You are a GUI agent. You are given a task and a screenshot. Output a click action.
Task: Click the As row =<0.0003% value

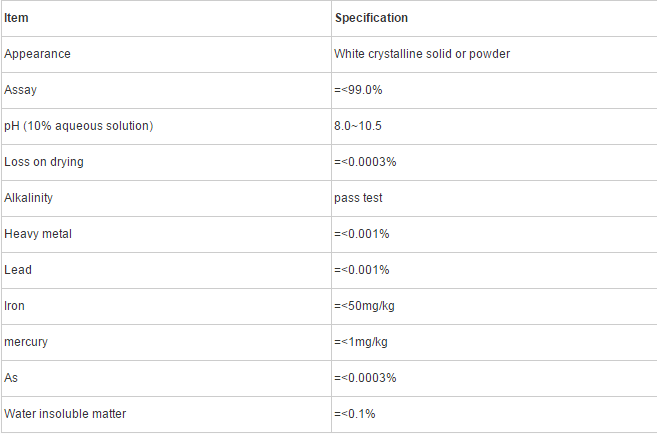pyautogui.click(x=365, y=378)
